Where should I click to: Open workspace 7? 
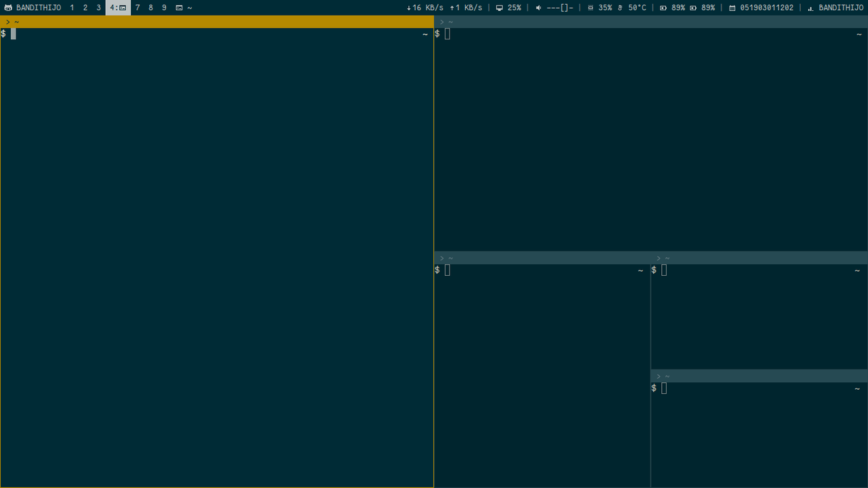tap(138, 8)
